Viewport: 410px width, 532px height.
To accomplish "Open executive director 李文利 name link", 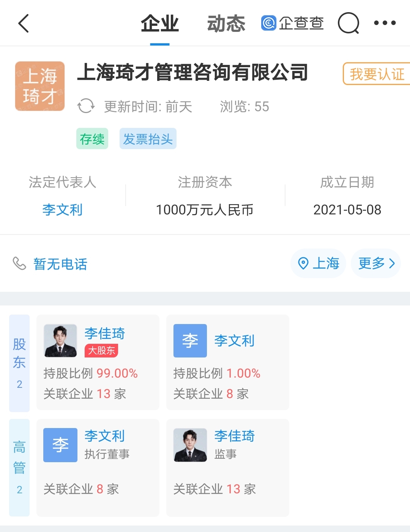I will point(104,436).
